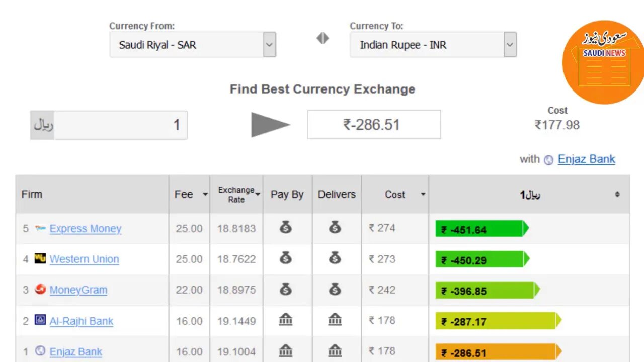This screenshot has width=644, height=362.
Task: Click the Enjaz Bank globe icon beside 'with'
Action: pyautogui.click(x=549, y=160)
